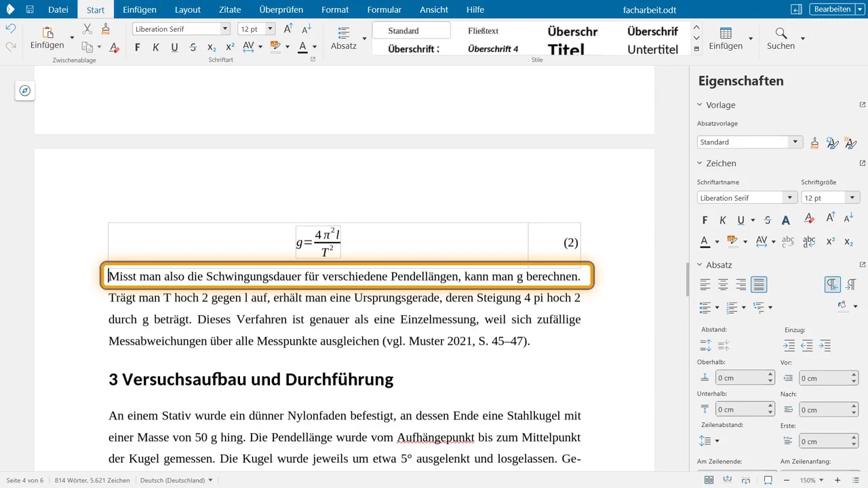Click the Save document icon
Screen dimensions: 868x488
click(x=30, y=9)
